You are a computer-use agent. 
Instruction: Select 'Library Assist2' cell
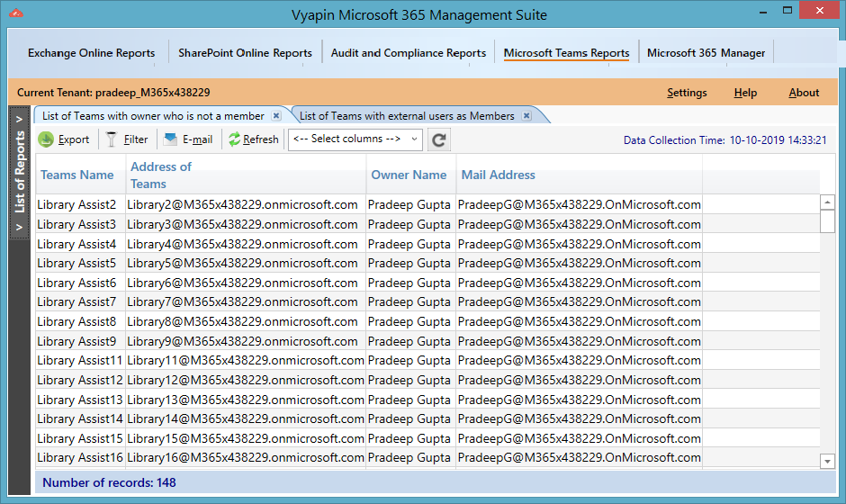pos(80,204)
